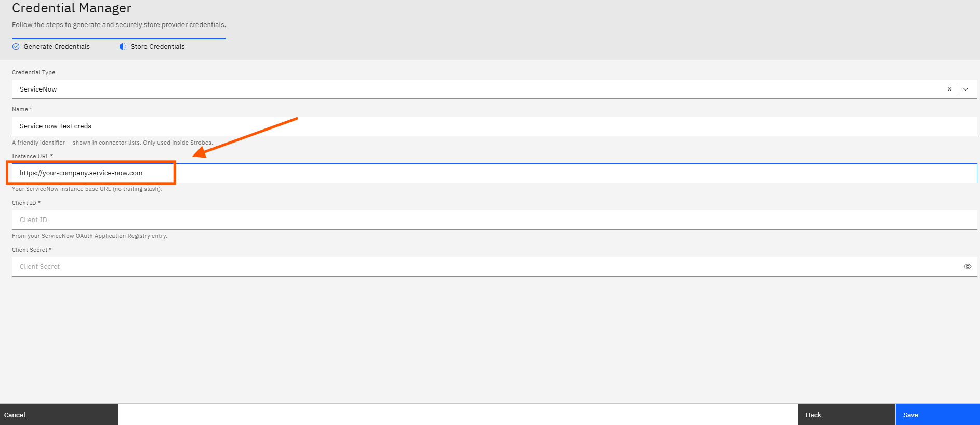Click the Generate Credentials checkmark icon
This screenshot has width=980, height=425.
16,46
